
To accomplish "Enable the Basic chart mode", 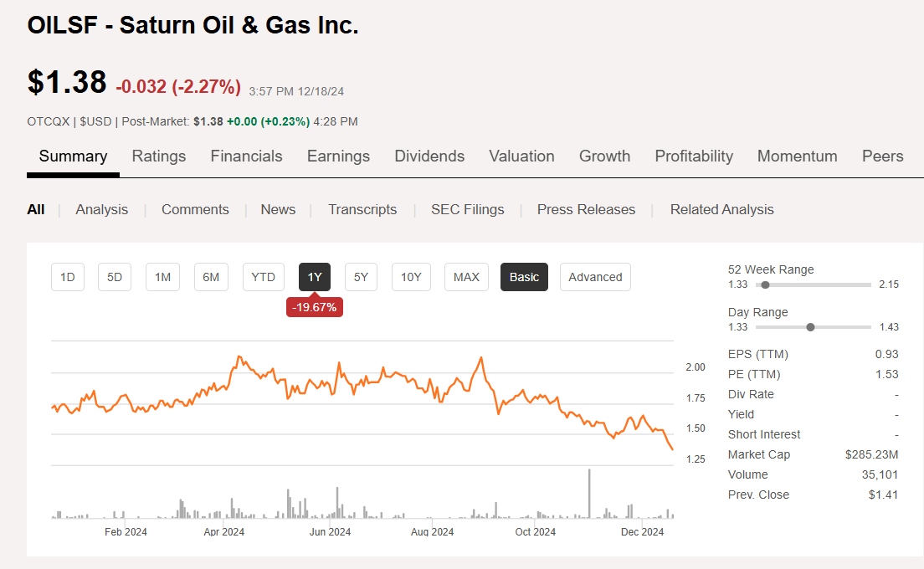I will [x=524, y=277].
